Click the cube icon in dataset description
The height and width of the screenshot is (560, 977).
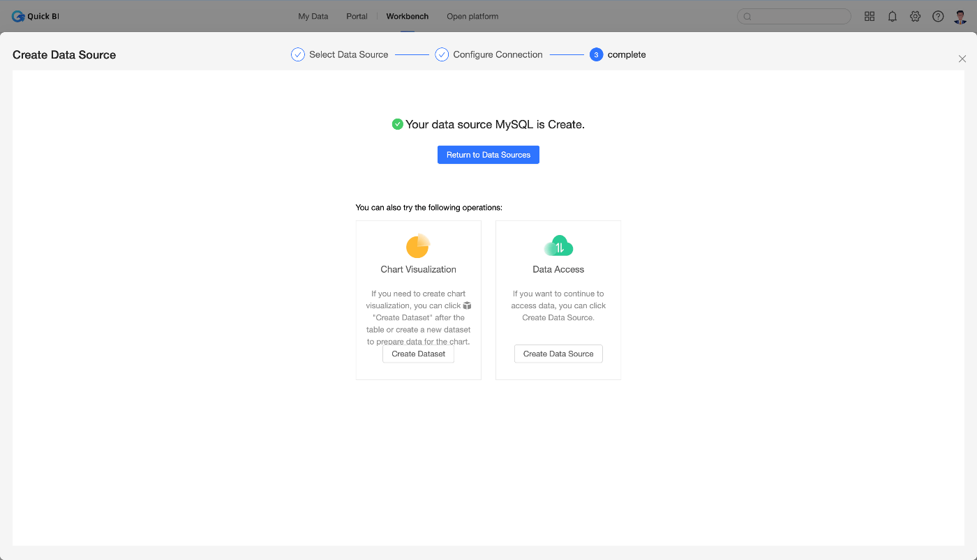[468, 305]
